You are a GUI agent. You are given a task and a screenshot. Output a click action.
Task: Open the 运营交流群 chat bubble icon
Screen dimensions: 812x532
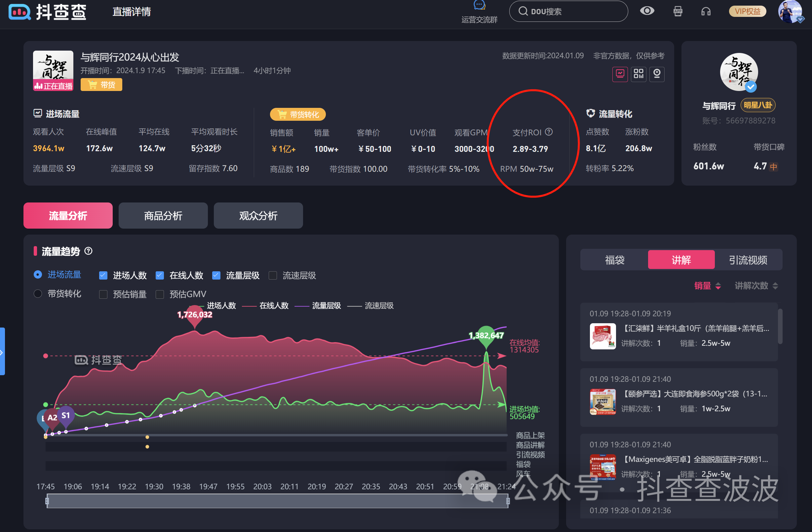coord(479,5)
